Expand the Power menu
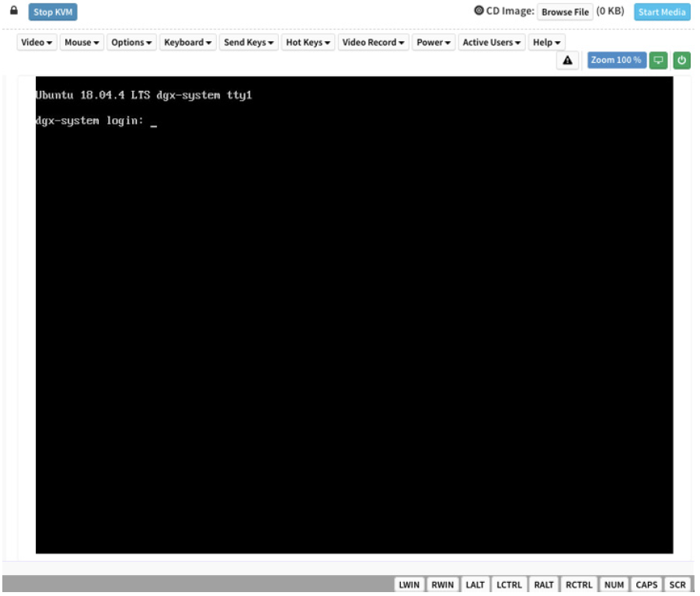The width and height of the screenshot is (700, 596). pyautogui.click(x=434, y=43)
